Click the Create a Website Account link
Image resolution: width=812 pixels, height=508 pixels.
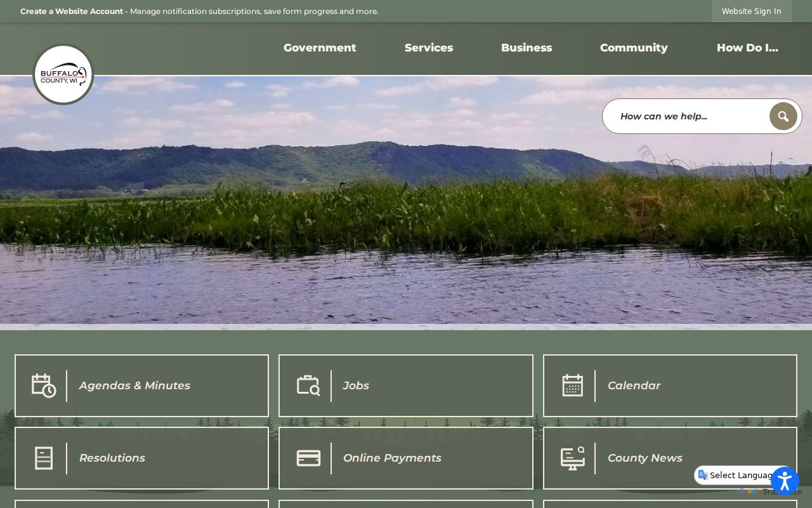pos(72,11)
